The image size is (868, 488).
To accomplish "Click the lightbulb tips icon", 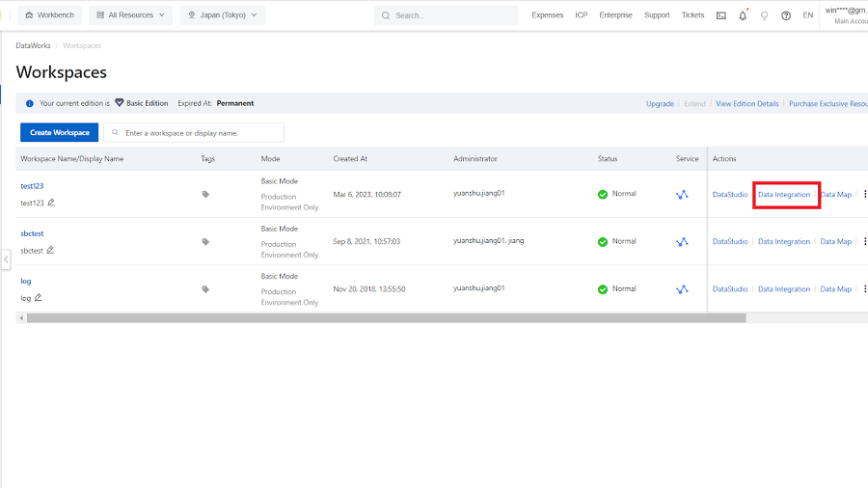I will (x=765, y=15).
